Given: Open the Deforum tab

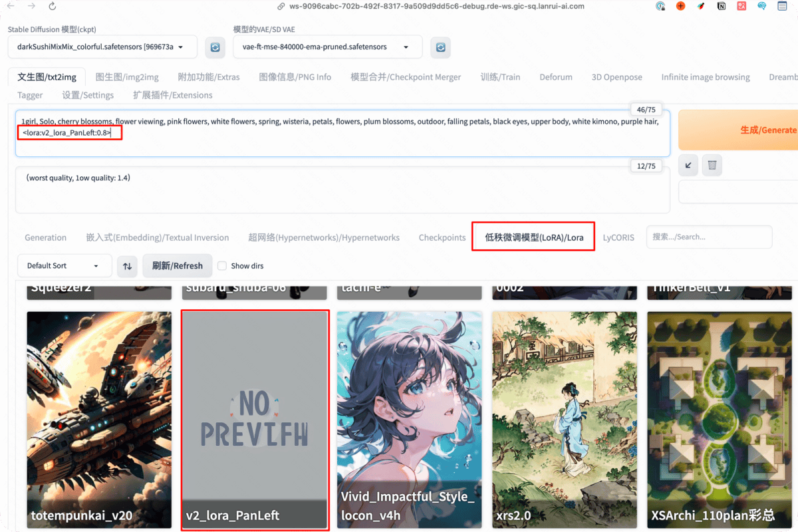Looking at the screenshot, I should coord(556,77).
